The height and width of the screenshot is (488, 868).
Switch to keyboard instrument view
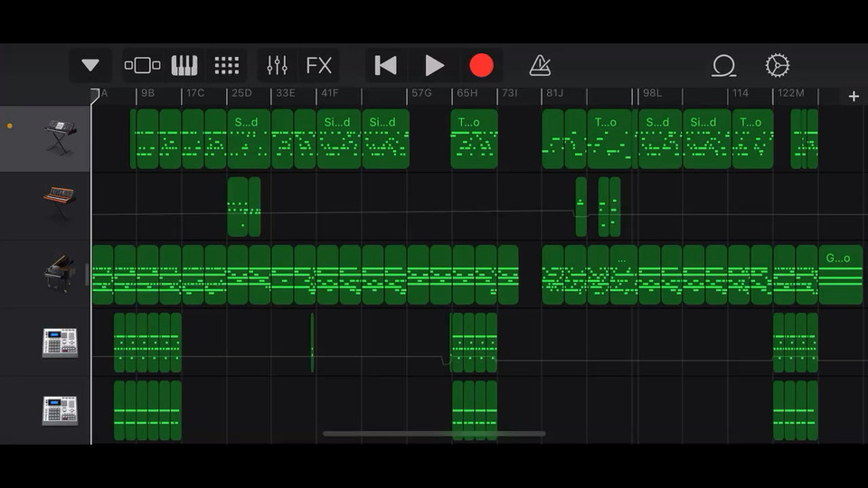pos(184,65)
